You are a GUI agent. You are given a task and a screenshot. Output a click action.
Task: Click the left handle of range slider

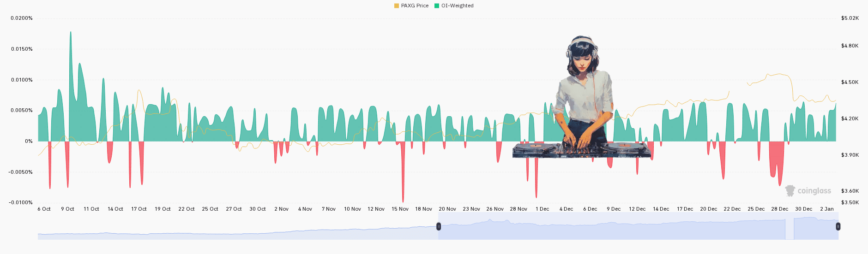pyautogui.click(x=439, y=226)
